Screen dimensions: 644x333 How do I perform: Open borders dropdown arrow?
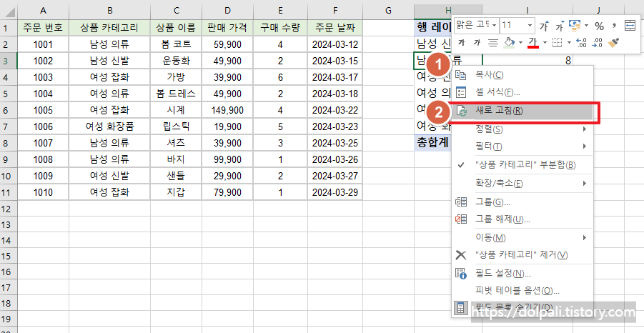point(569,42)
